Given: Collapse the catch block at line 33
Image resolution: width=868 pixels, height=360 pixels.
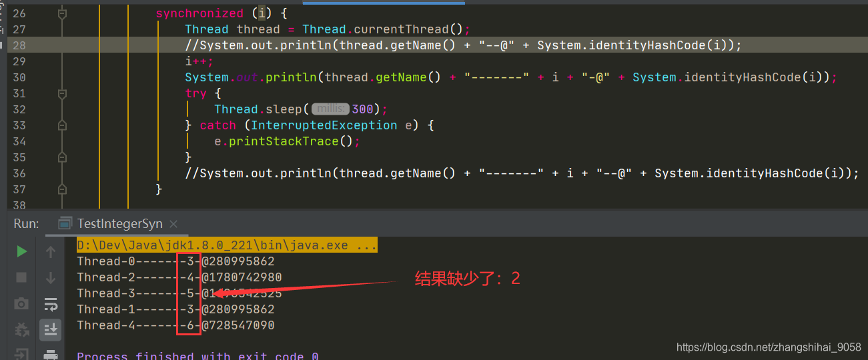Looking at the screenshot, I should 62,125.
